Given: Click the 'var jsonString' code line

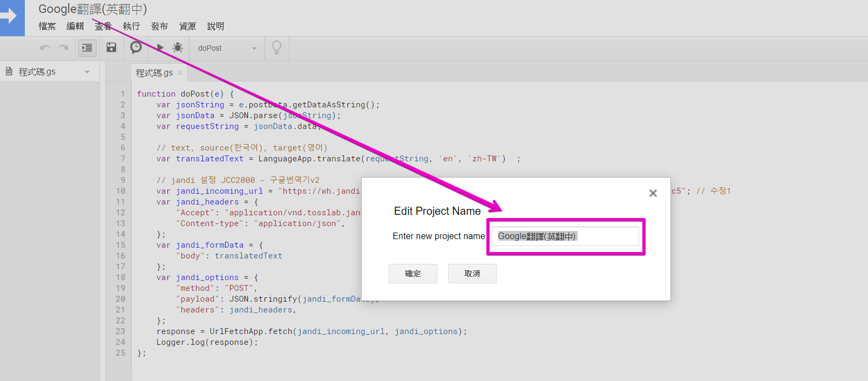Looking at the screenshot, I should pyautogui.click(x=268, y=105).
